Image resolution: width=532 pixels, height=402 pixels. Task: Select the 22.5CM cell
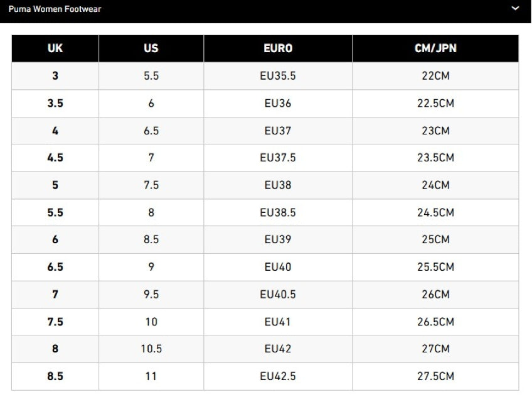[x=435, y=104]
